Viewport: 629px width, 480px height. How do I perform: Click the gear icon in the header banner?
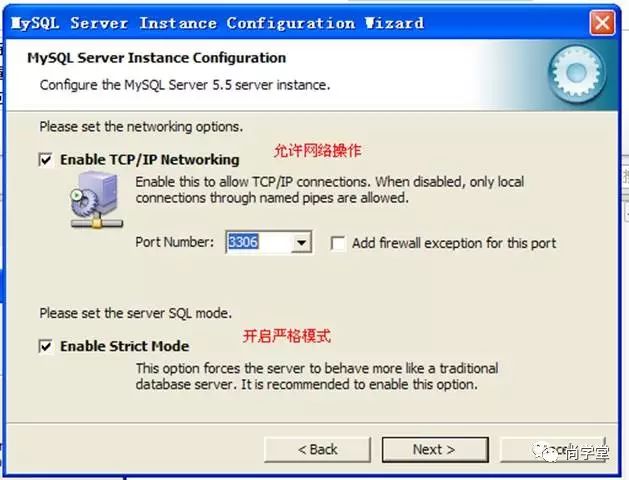tap(576, 74)
